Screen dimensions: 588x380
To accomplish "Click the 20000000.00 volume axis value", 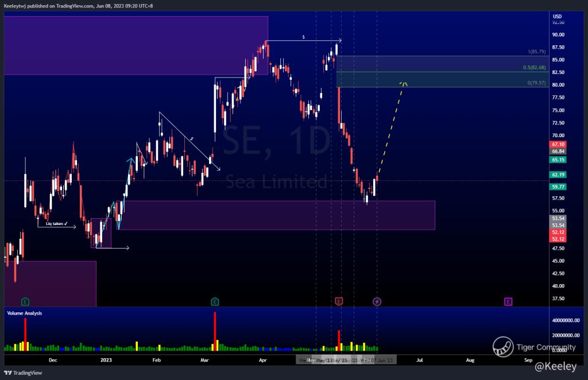I will (x=566, y=335).
